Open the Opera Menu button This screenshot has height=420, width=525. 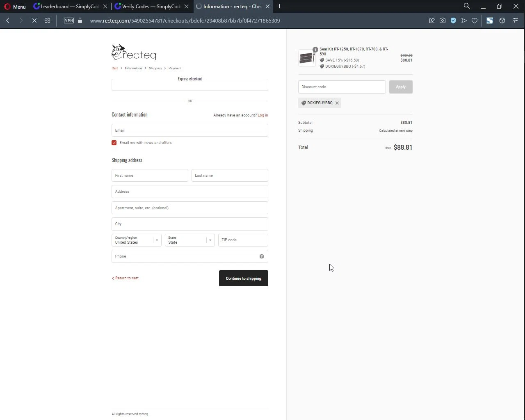tap(15, 6)
